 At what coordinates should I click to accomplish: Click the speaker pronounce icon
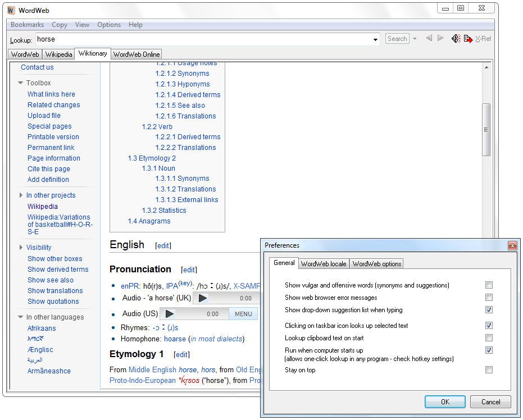[x=456, y=39]
